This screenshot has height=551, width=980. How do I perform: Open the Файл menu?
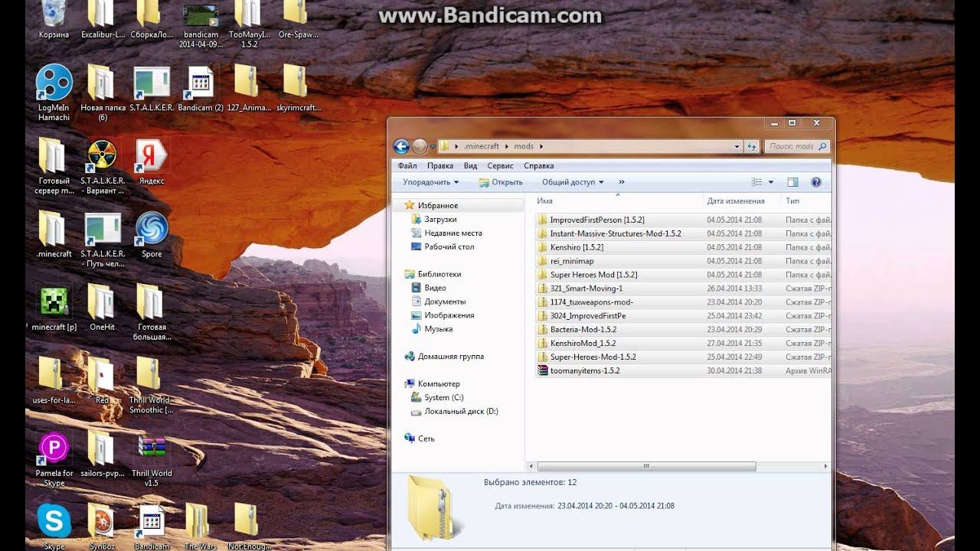407,165
